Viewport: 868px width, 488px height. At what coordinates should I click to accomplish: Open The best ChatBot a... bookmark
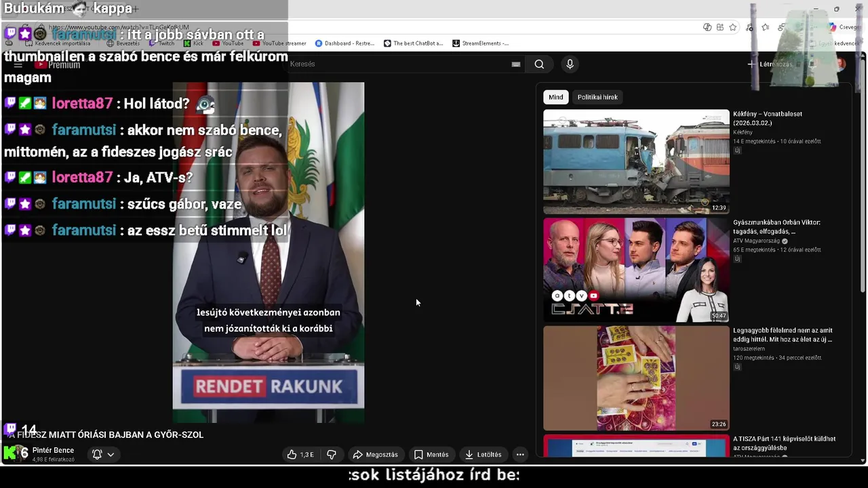pos(413,43)
